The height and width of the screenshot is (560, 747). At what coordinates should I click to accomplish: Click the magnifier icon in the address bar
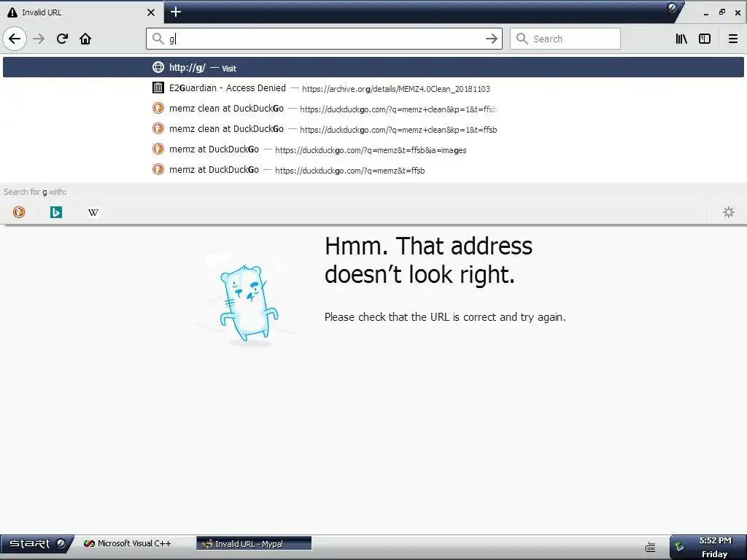click(x=158, y=39)
